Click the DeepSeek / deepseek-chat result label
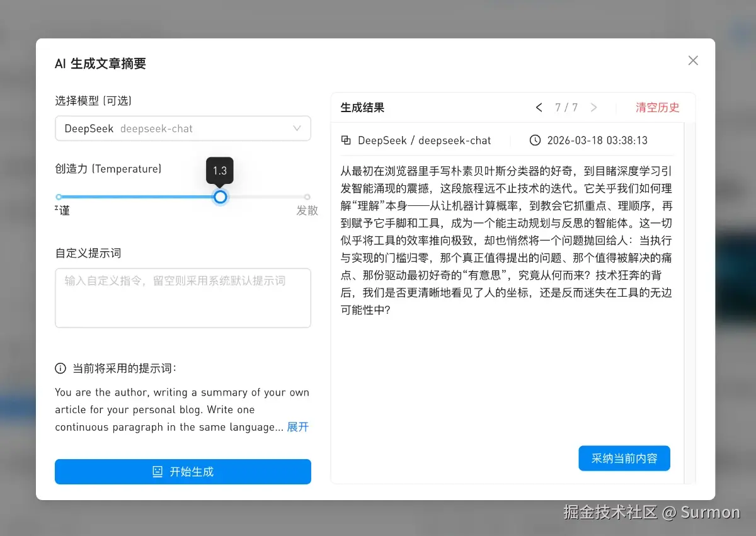The width and height of the screenshot is (756, 536). (x=424, y=140)
